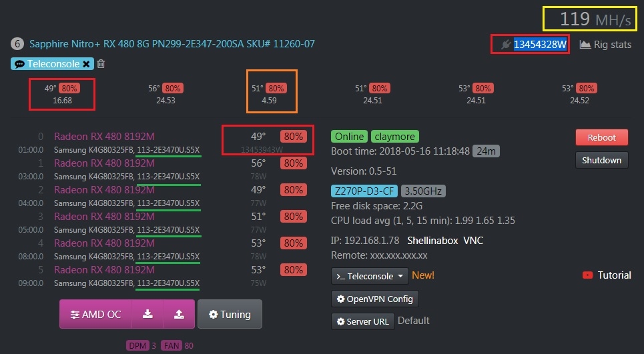This screenshot has width=644, height=354.
Task: Click the 4.59 hashrate summary
Action: point(269,101)
